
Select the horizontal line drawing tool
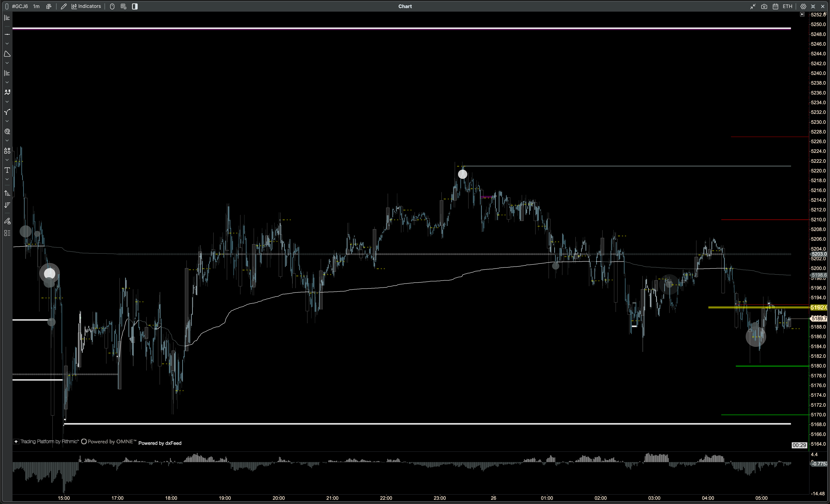point(7,34)
